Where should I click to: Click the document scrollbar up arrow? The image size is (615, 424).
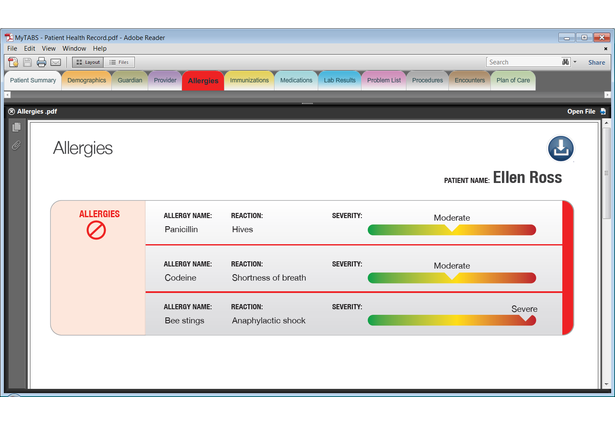606,123
